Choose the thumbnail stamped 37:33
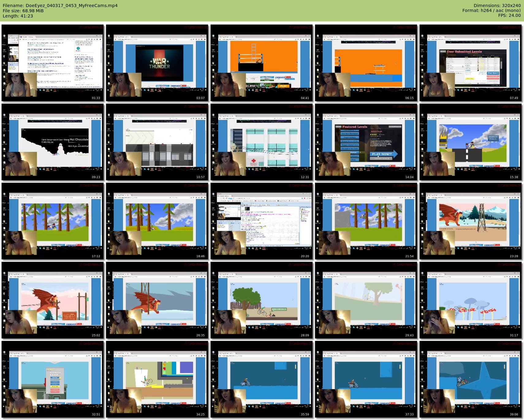This screenshot has height=420, width=524. pos(366,379)
